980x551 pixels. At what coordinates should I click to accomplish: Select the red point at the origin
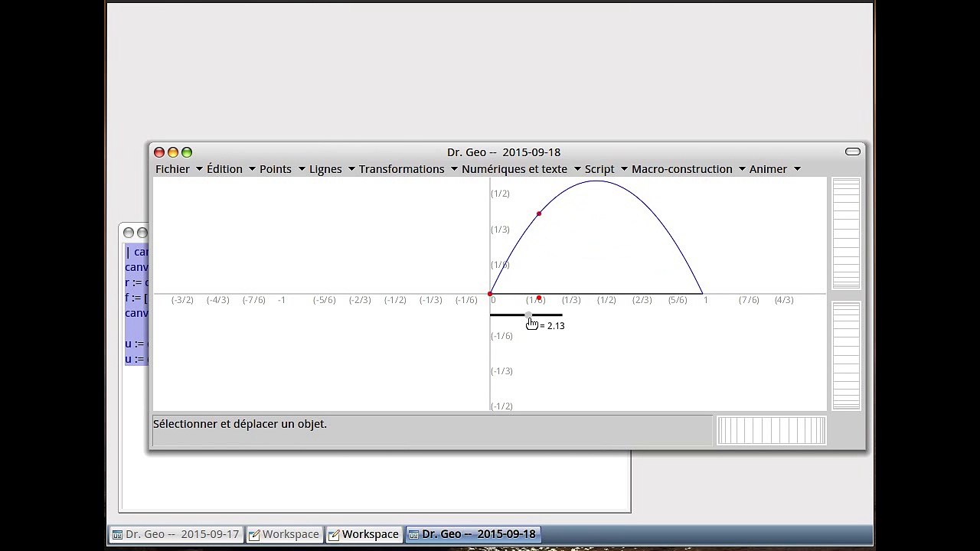click(x=490, y=294)
